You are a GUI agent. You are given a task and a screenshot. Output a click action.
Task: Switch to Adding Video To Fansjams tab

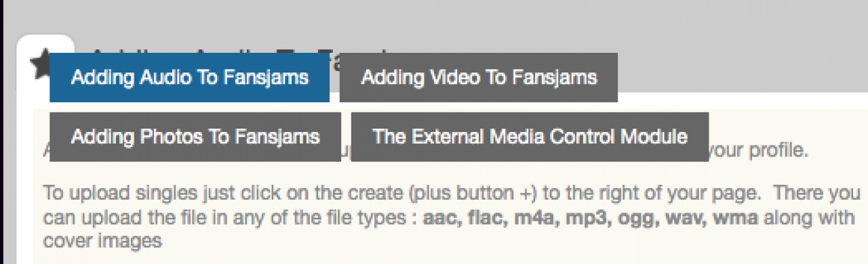coord(479,77)
